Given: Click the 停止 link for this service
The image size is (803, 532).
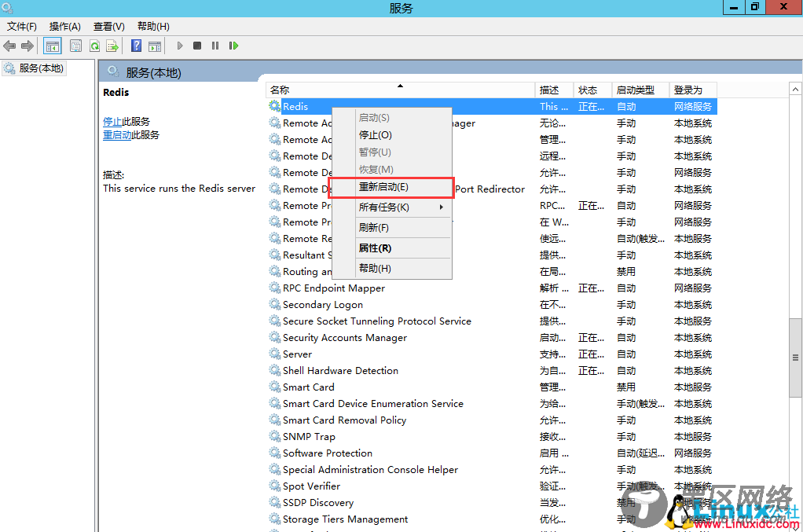Looking at the screenshot, I should [x=112, y=121].
